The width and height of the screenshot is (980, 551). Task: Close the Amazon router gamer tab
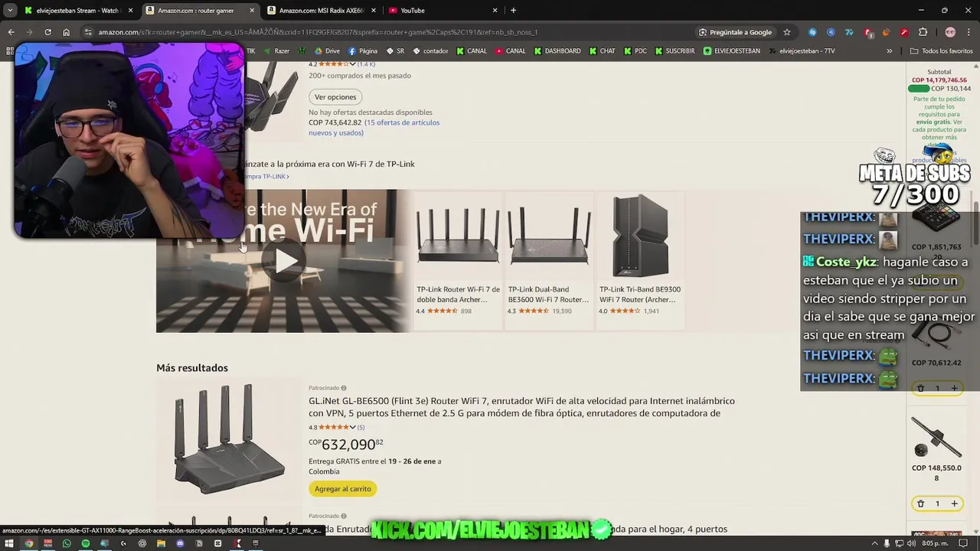pyautogui.click(x=252, y=10)
